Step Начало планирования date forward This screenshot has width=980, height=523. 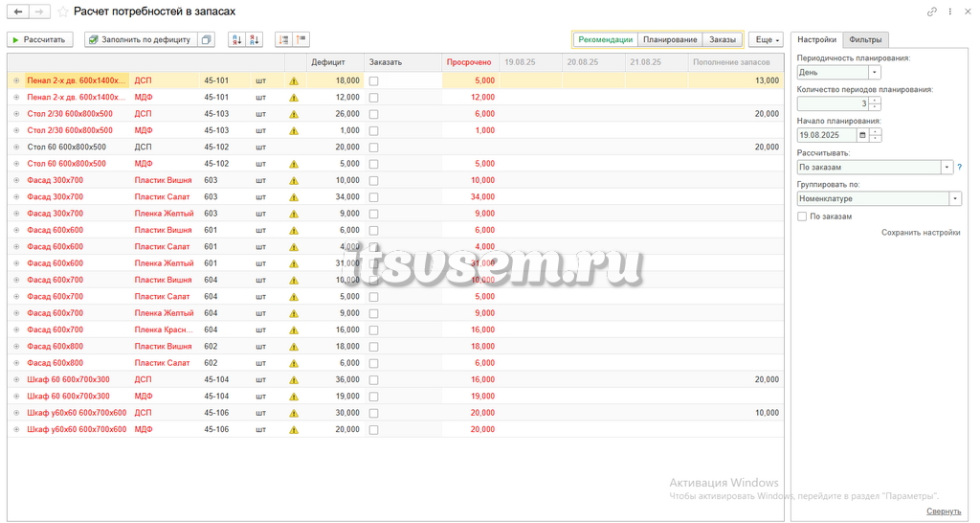[x=875, y=132]
